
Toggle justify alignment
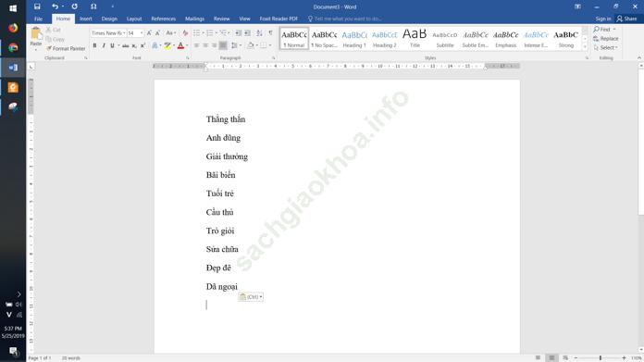pyautogui.click(x=223, y=45)
